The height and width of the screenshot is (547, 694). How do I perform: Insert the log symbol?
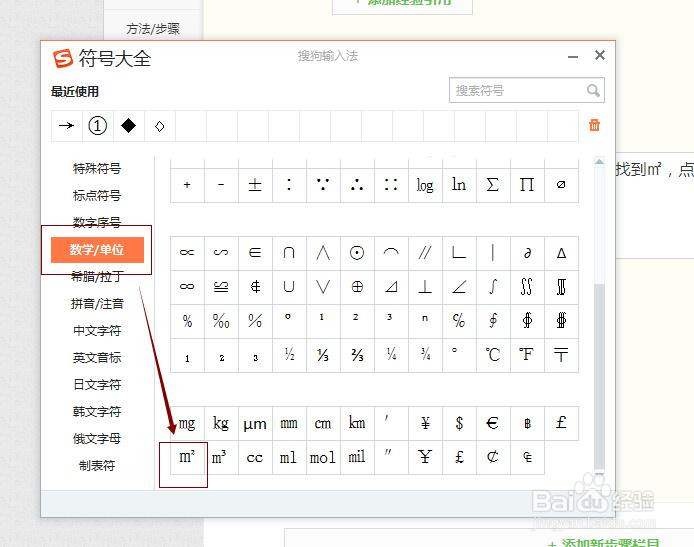point(425,185)
